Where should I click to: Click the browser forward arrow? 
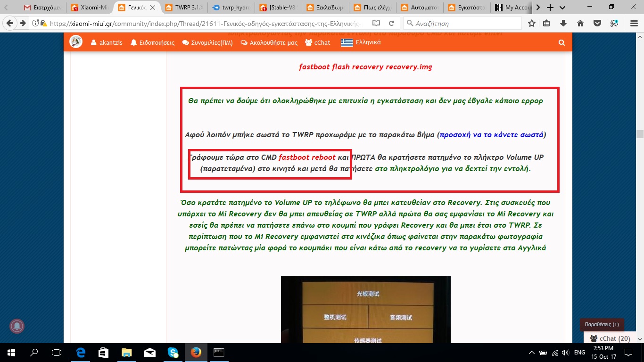22,23
